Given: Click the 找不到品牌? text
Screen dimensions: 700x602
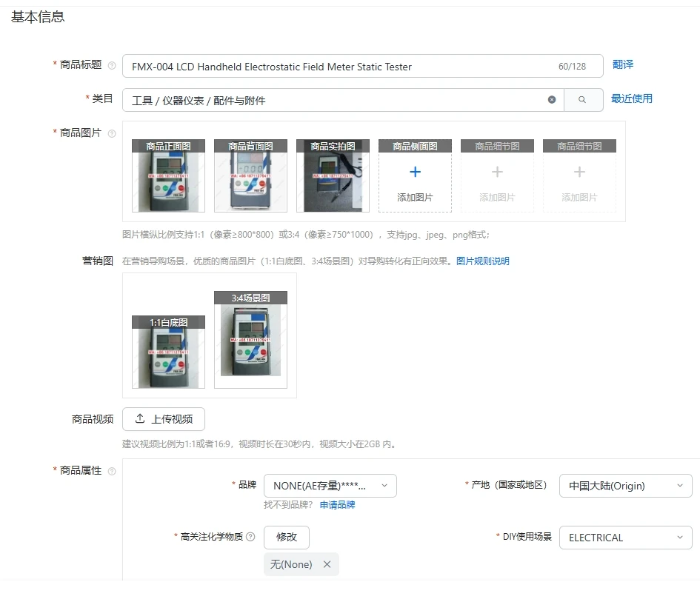Looking at the screenshot, I should tap(288, 505).
